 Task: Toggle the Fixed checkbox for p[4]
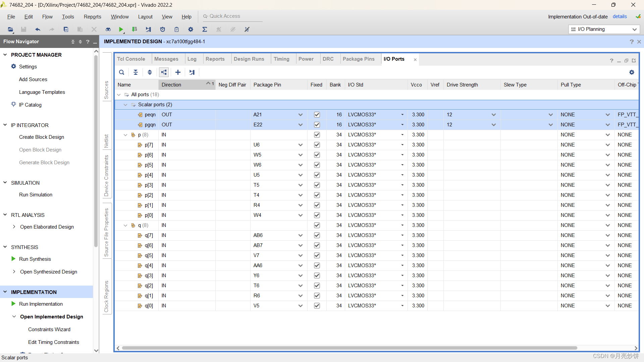(x=317, y=175)
